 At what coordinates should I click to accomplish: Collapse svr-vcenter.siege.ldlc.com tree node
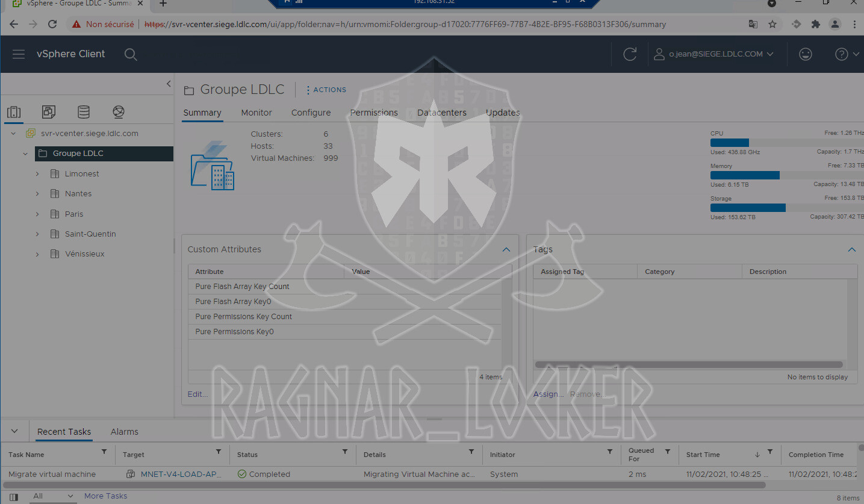13,134
